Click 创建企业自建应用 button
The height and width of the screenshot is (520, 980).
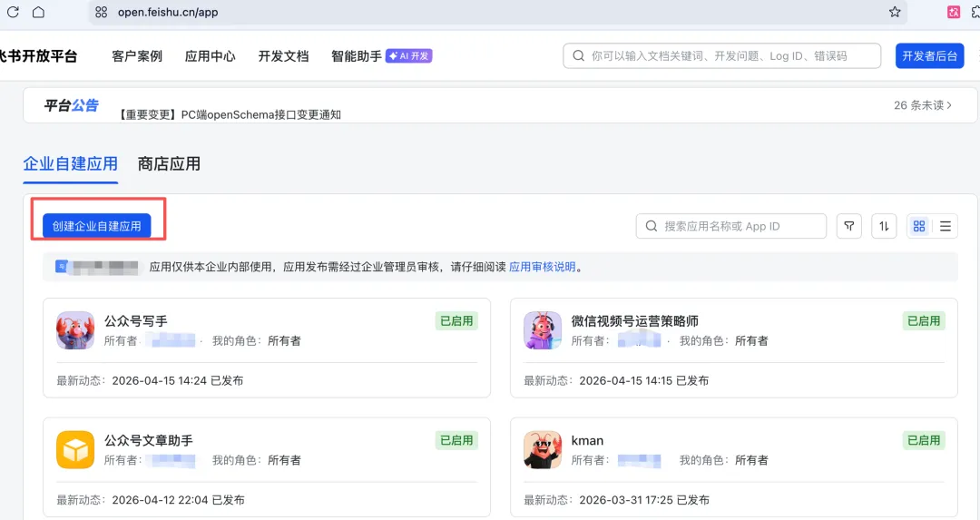click(x=97, y=226)
